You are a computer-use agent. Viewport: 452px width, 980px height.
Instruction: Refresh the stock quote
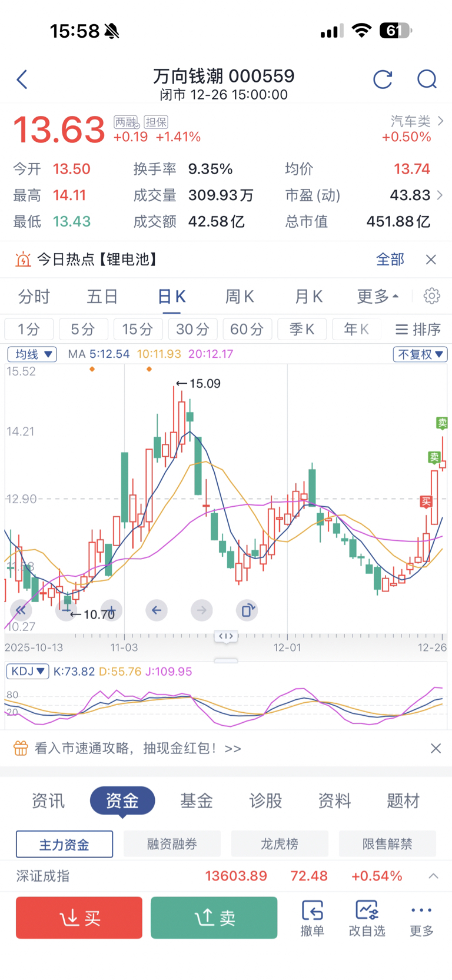[383, 79]
